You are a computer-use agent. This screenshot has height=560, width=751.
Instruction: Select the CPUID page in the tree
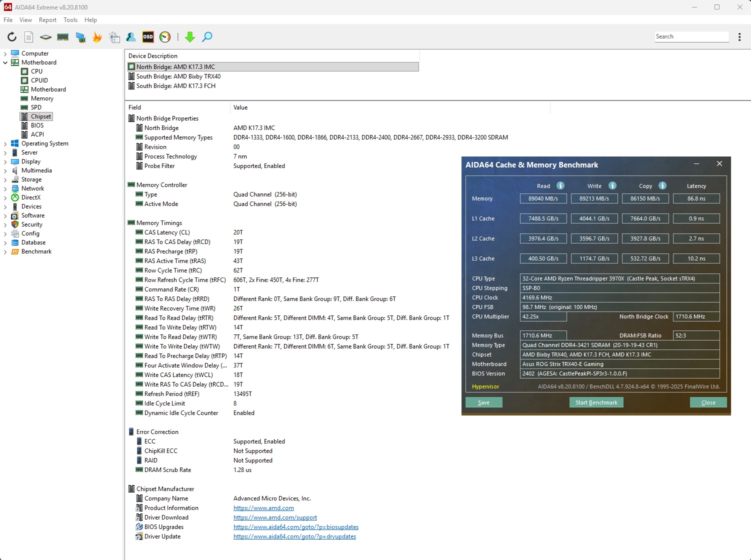pyautogui.click(x=39, y=80)
